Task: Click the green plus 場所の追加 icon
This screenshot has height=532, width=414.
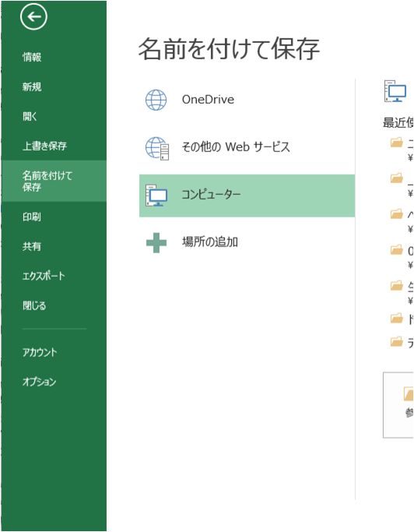Action: coord(156,242)
